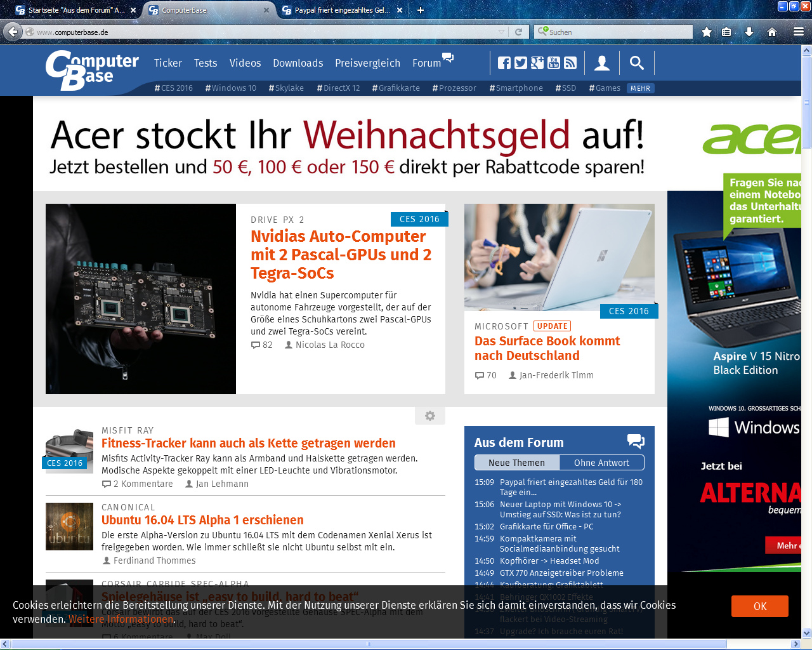Open the Surface Book article image
This screenshot has height=650, width=812.
tap(560, 257)
